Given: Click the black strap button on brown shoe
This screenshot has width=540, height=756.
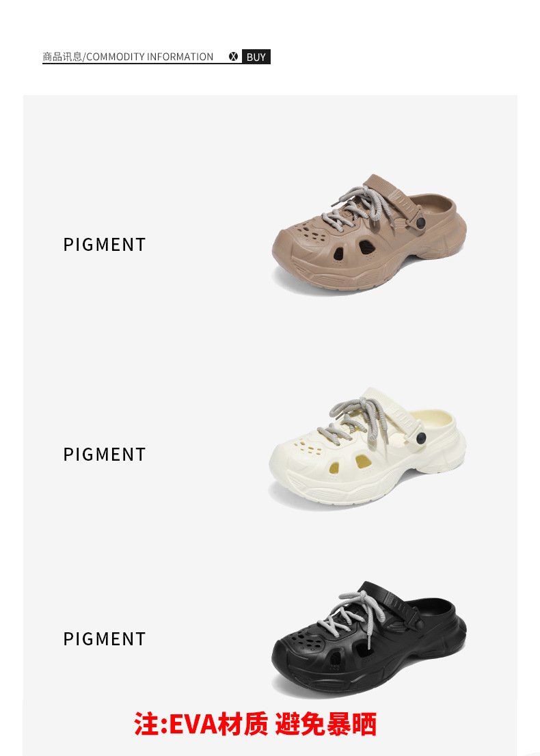Looking at the screenshot, I should (420, 223).
